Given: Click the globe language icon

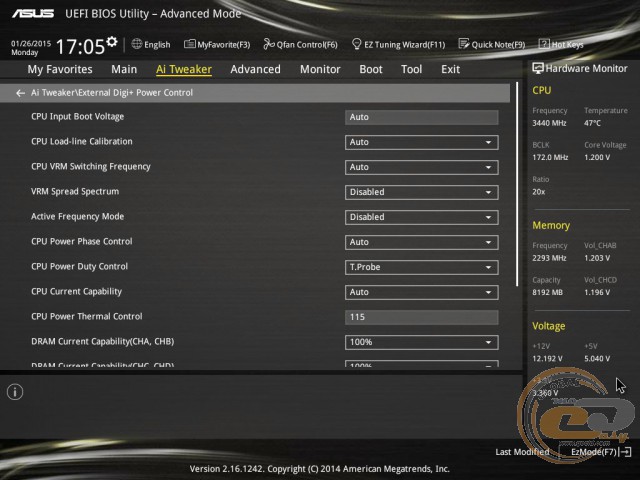Looking at the screenshot, I should (137, 44).
